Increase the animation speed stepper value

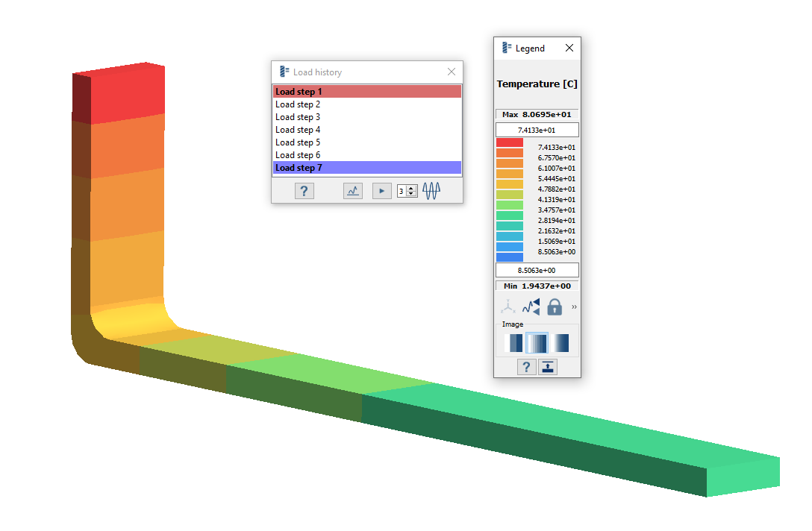[x=411, y=188]
